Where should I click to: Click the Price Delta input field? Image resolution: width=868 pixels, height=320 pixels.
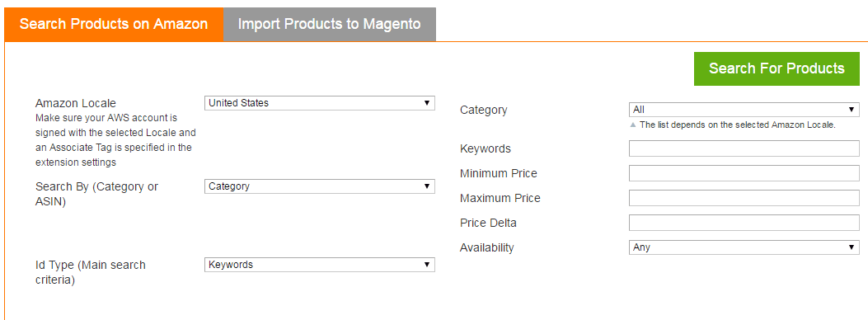[x=744, y=223]
